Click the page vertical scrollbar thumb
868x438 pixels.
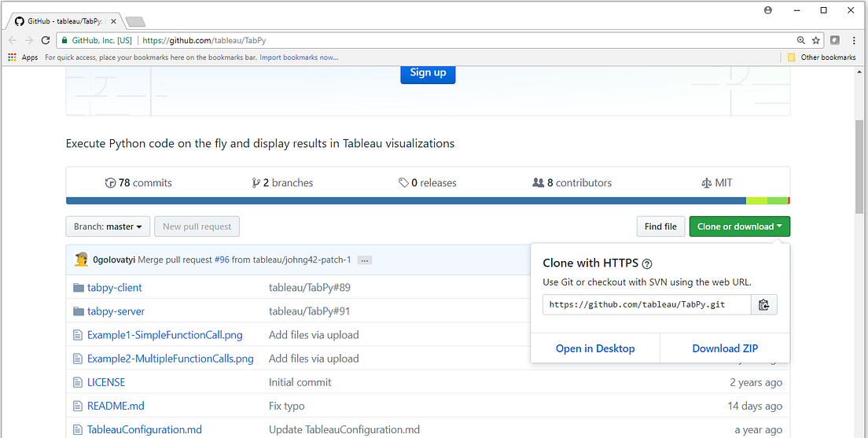click(x=859, y=166)
